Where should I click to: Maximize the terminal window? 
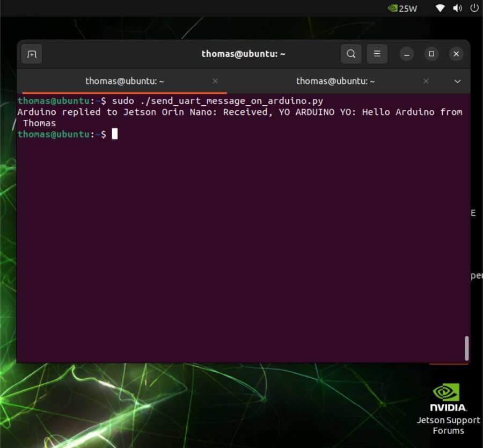(431, 54)
